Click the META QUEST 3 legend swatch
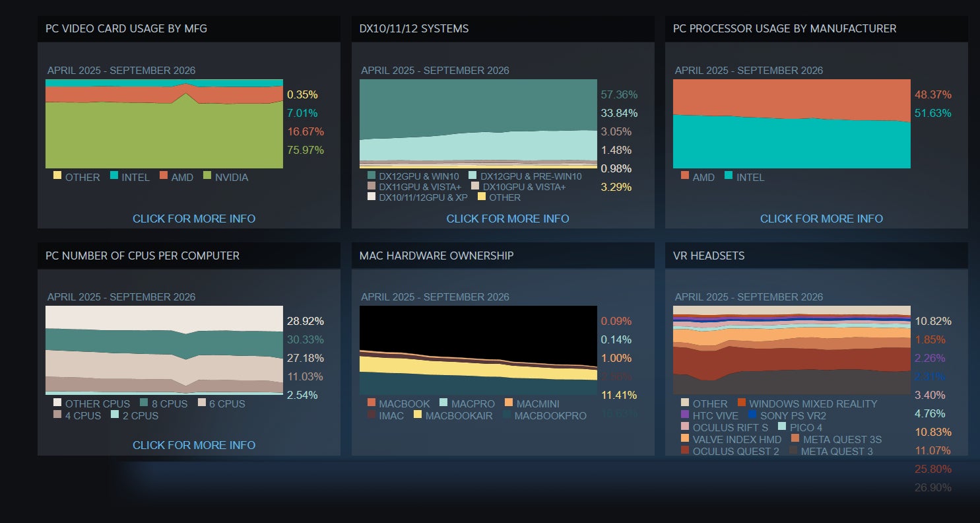The width and height of the screenshot is (980, 523). click(x=793, y=450)
